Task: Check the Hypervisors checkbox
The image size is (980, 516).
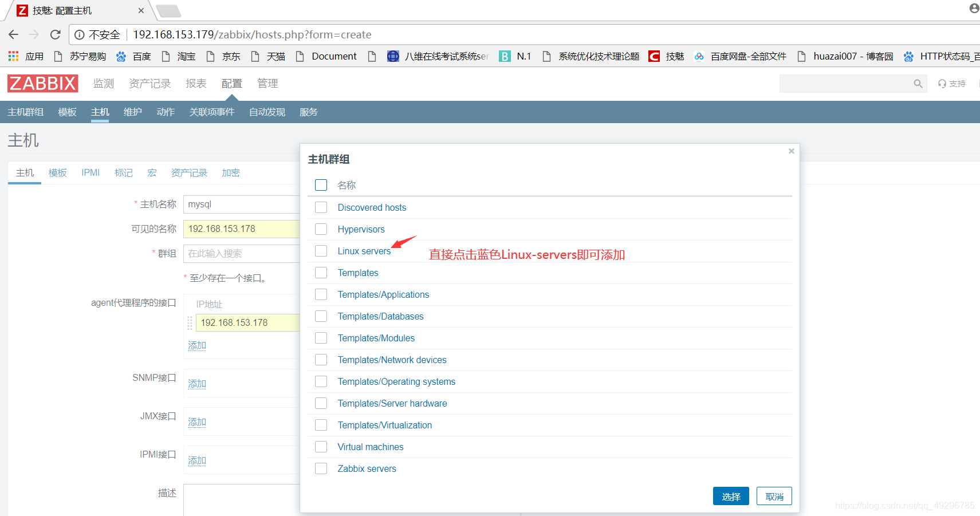Action: [321, 229]
